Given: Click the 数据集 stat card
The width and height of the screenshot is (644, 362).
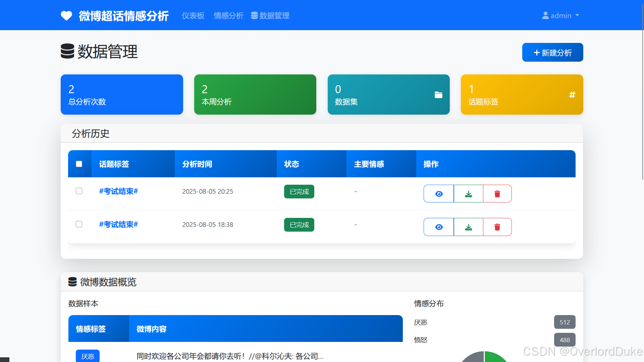Looking at the screenshot, I should click(x=388, y=95).
